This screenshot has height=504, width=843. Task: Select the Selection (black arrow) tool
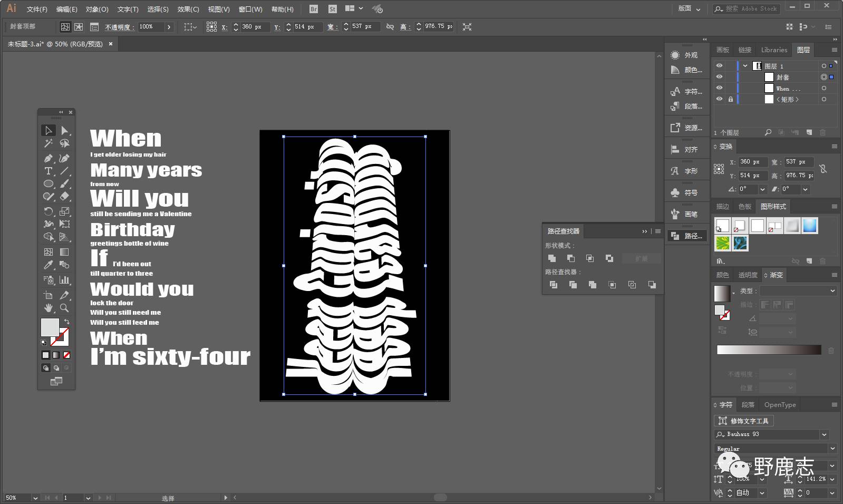[49, 130]
